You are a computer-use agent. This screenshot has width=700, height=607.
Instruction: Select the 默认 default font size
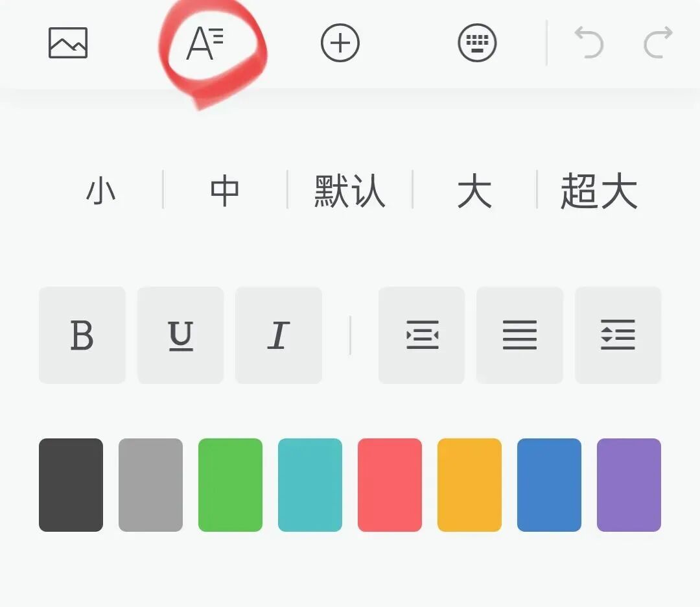pyautogui.click(x=350, y=189)
